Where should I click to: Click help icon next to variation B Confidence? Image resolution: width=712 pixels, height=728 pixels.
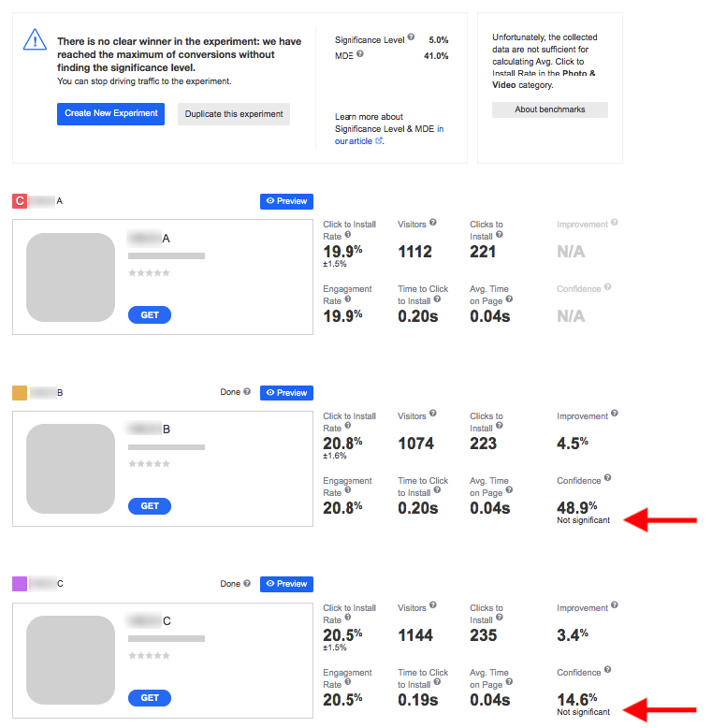click(608, 479)
